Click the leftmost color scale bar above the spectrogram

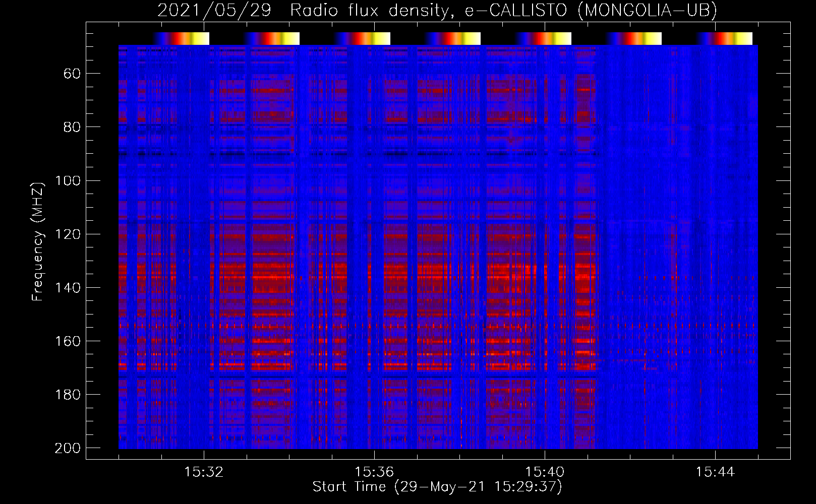pyautogui.click(x=181, y=38)
